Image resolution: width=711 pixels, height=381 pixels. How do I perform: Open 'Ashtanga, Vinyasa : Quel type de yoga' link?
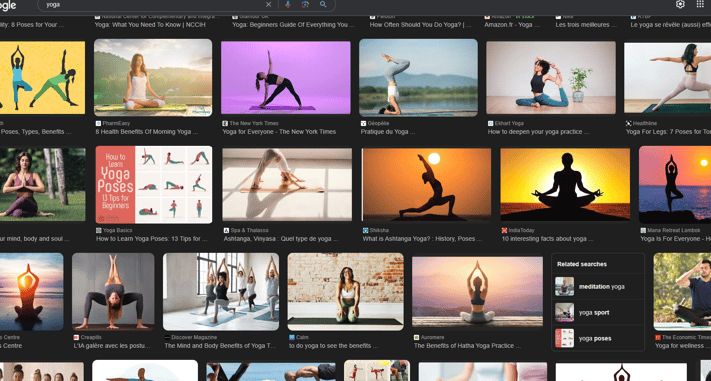281,239
